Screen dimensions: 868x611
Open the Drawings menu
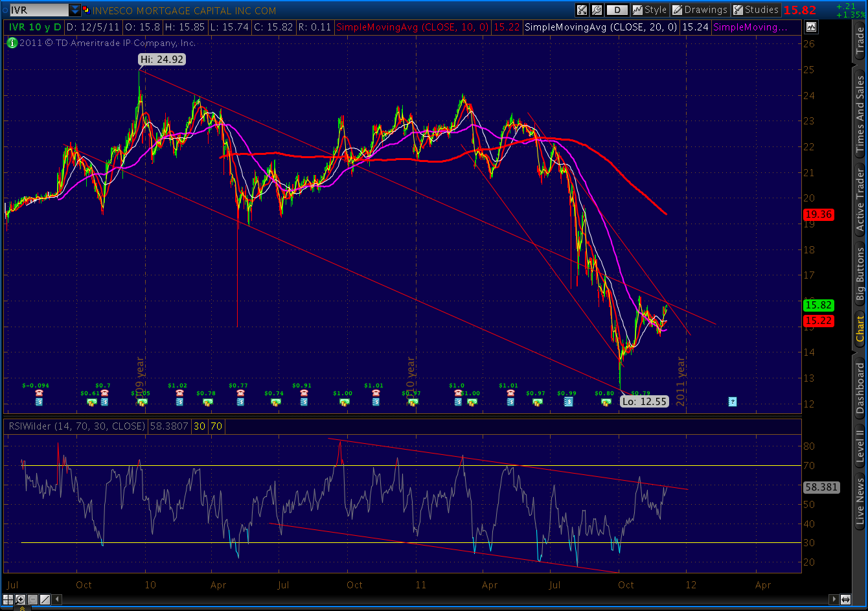click(700, 10)
